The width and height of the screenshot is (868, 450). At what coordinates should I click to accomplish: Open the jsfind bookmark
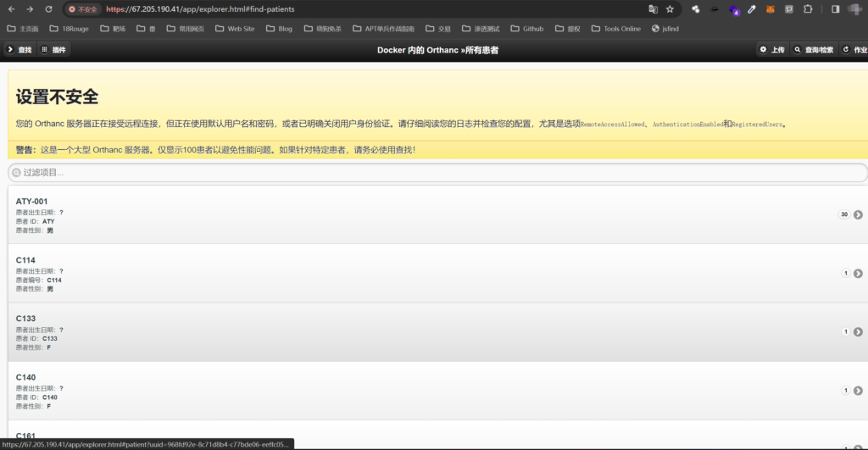tap(665, 29)
